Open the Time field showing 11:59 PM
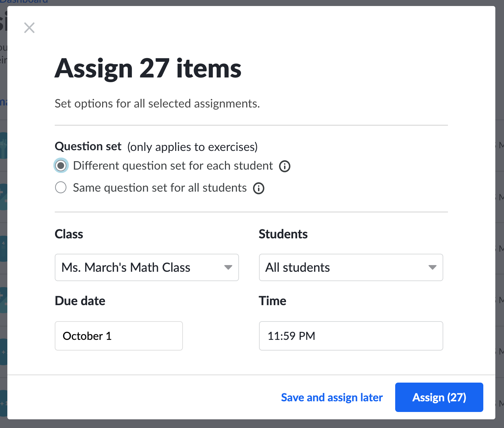Viewport: 504px width, 428px height. (351, 336)
